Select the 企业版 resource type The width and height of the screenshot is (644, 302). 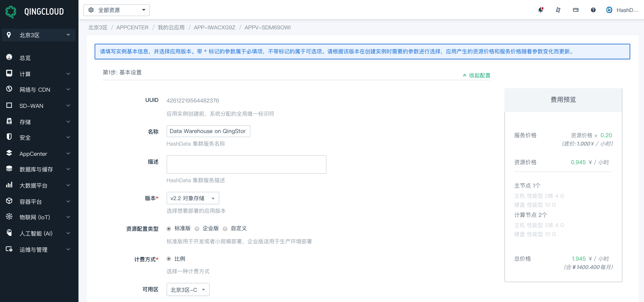click(x=197, y=229)
